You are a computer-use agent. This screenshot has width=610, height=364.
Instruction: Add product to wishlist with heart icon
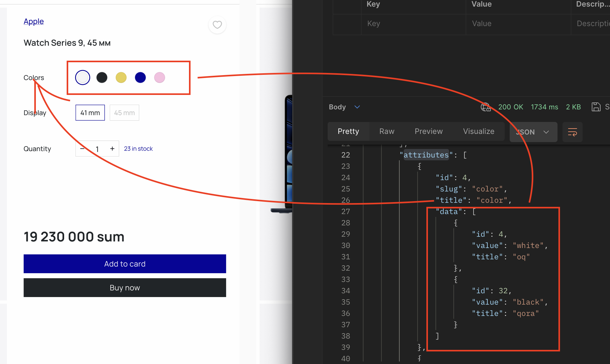(x=217, y=25)
